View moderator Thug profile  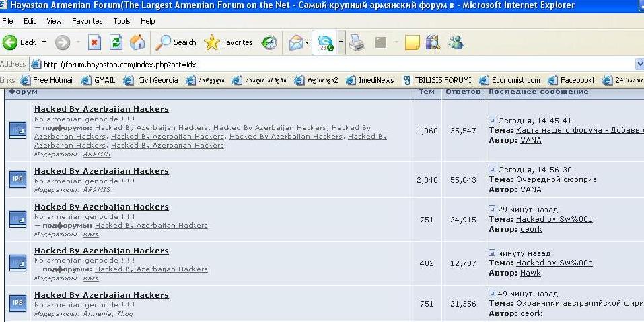(x=124, y=314)
